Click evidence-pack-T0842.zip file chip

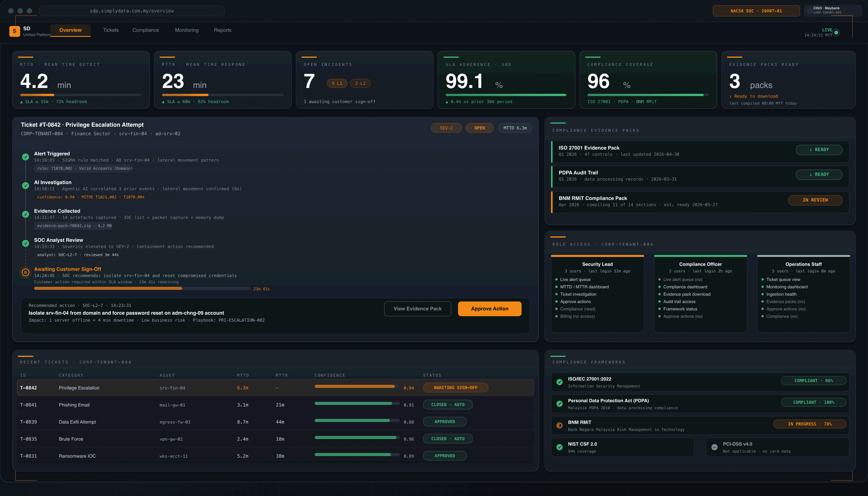click(74, 226)
